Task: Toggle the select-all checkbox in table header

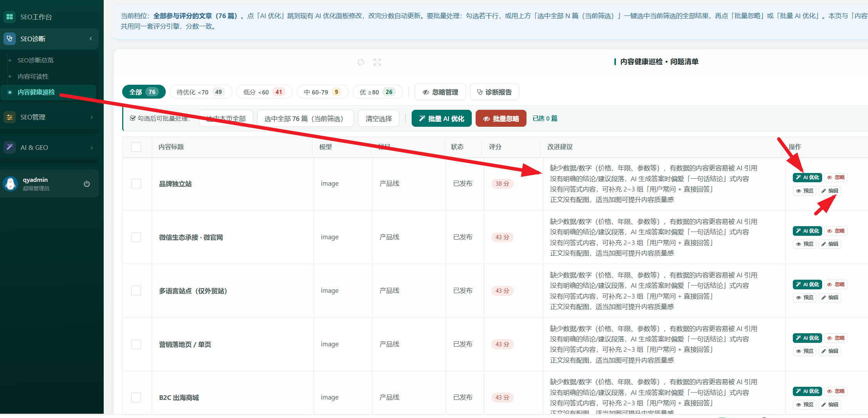Action: click(x=136, y=147)
